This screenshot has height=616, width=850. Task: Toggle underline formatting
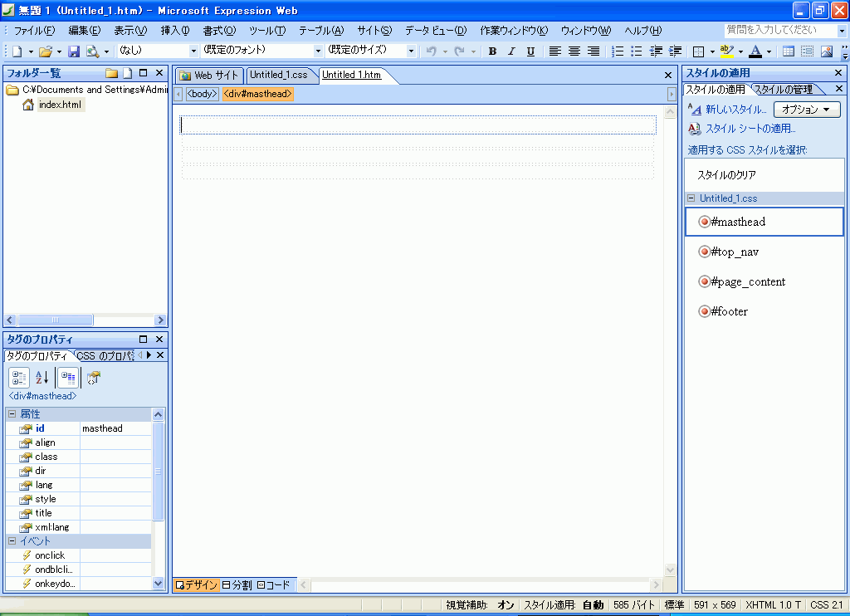pos(530,51)
